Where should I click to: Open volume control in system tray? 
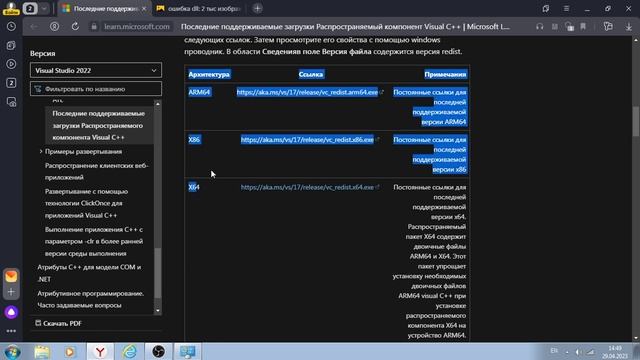tap(578, 352)
